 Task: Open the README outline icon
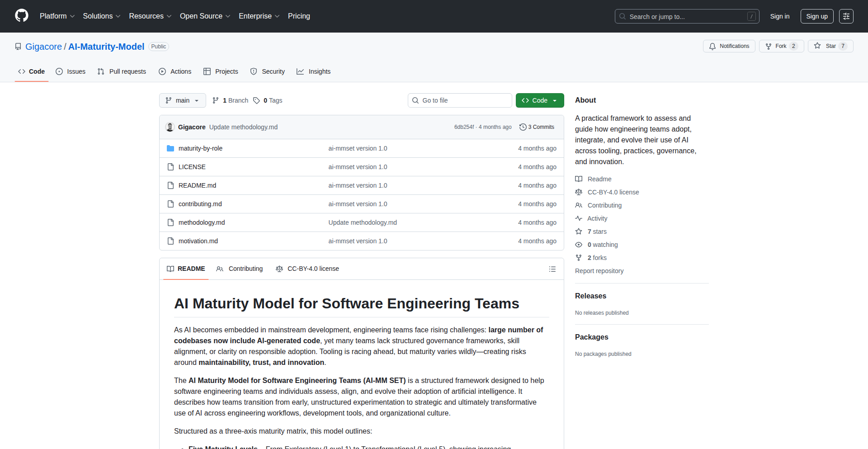[x=552, y=269]
